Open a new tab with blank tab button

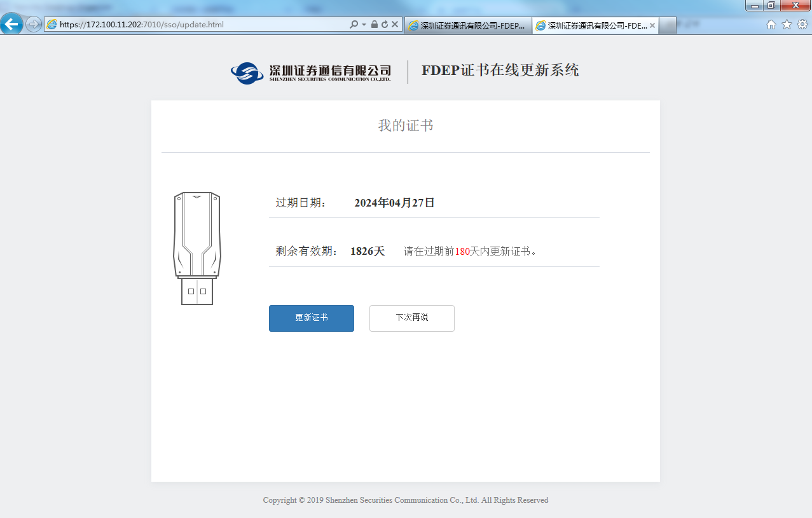tap(668, 25)
